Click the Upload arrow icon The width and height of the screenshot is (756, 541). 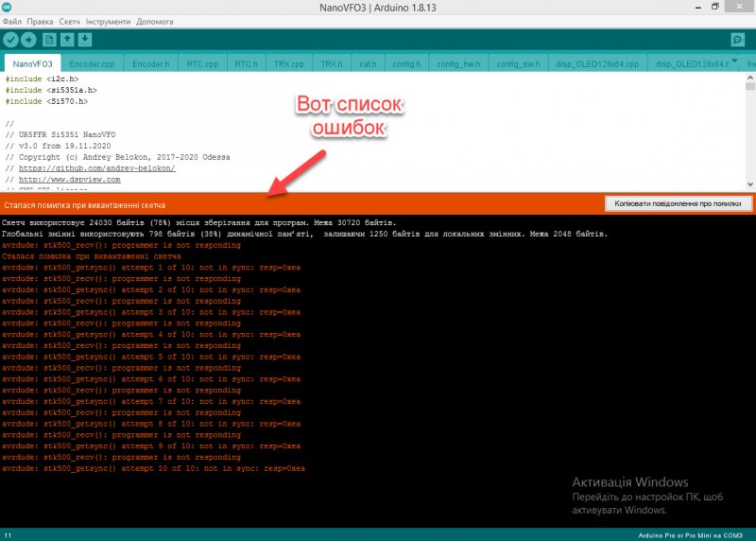point(29,40)
